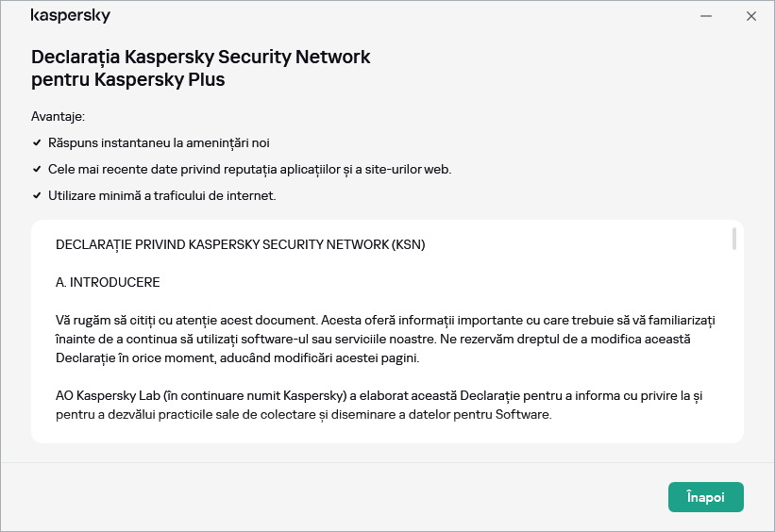Click the Kaspersky logo in the title bar

coord(71,16)
